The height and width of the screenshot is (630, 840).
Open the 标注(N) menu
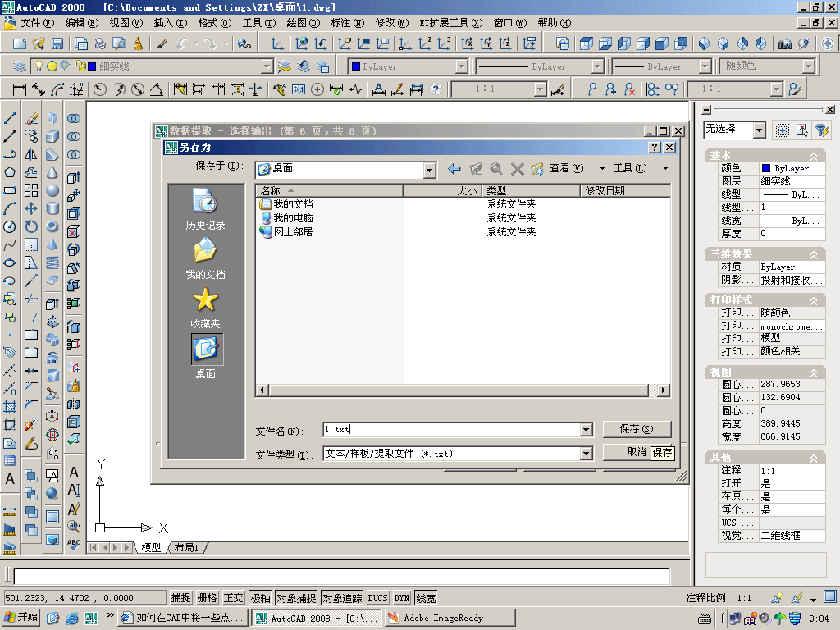(x=348, y=23)
